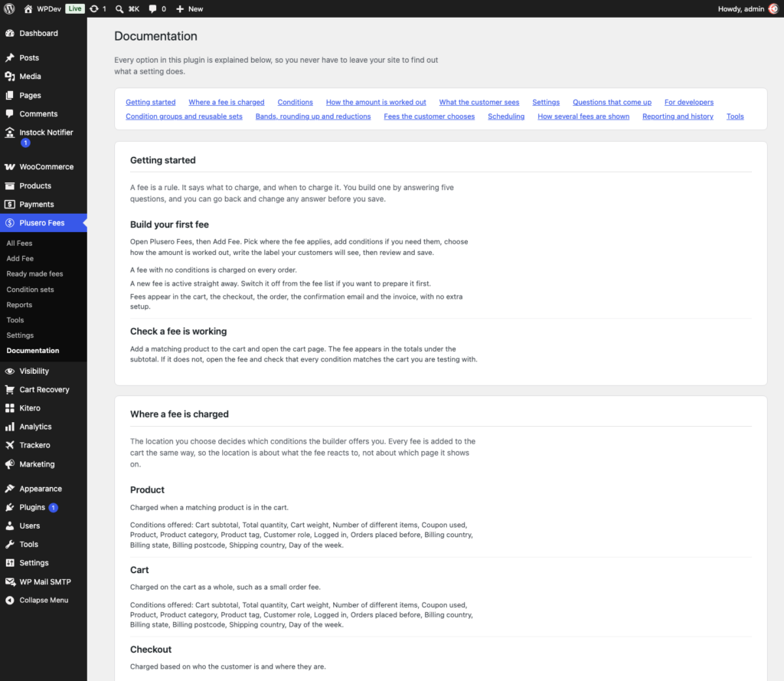Open How the amount is worked out link
Screen dimensions: 784x681
(x=376, y=102)
